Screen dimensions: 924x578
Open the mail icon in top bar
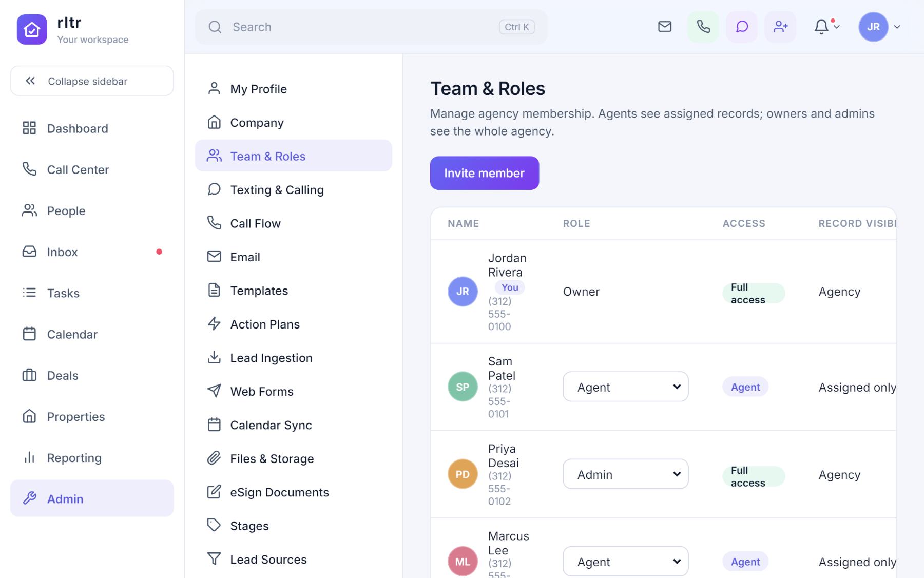coord(665,27)
